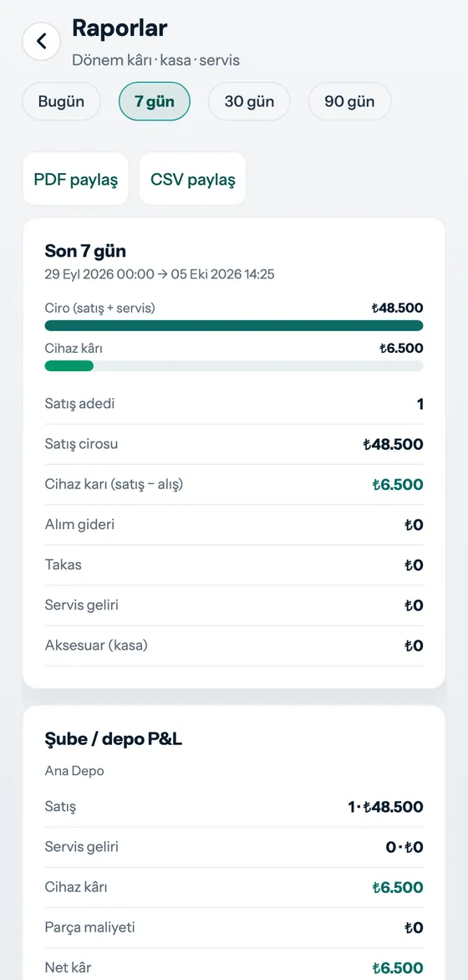Viewport: 468px width, 980px height.
Task: Click the Cihaz karı (satış − alış) row
Action: click(x=234, y=484)
